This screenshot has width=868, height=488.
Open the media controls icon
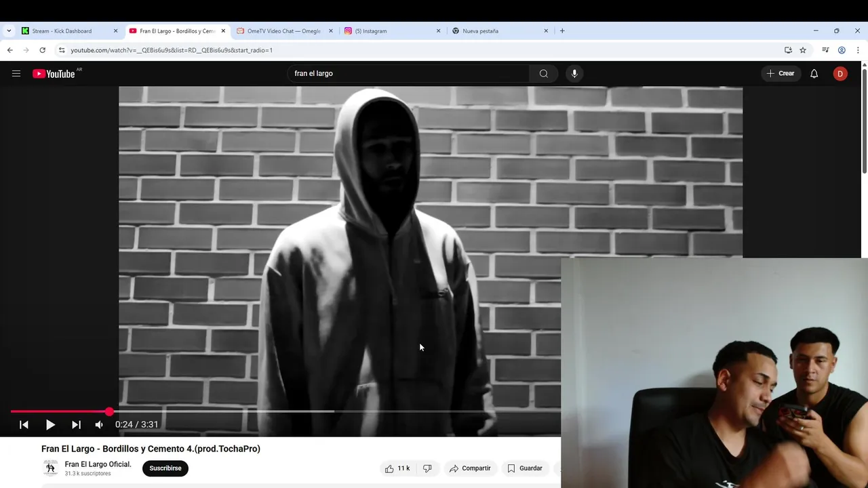[x=825, y=50]
